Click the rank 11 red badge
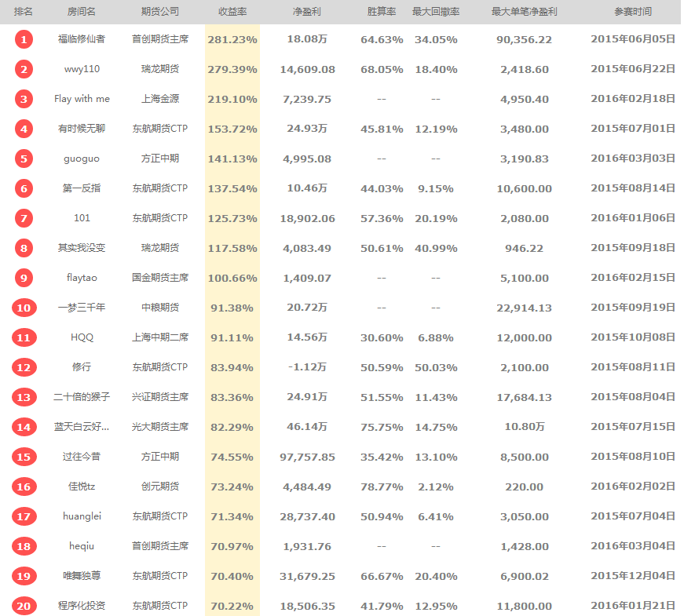684x616 pixels. click(x=24, y=337)
